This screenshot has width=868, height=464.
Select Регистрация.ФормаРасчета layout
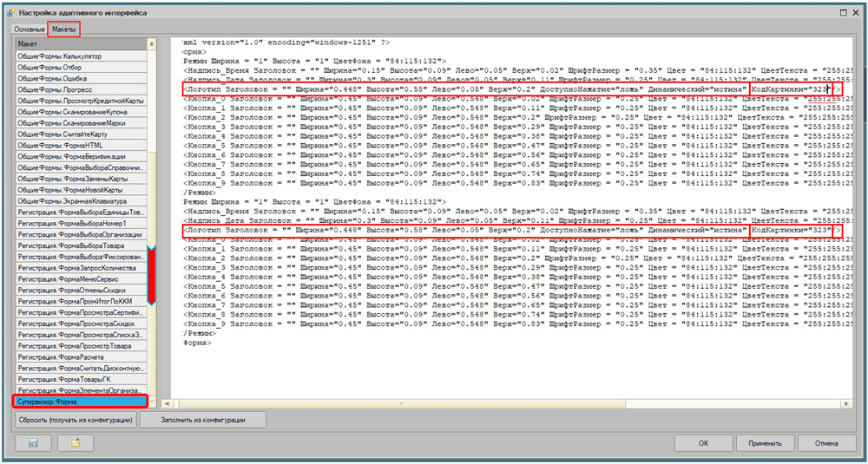click(78, 357)
